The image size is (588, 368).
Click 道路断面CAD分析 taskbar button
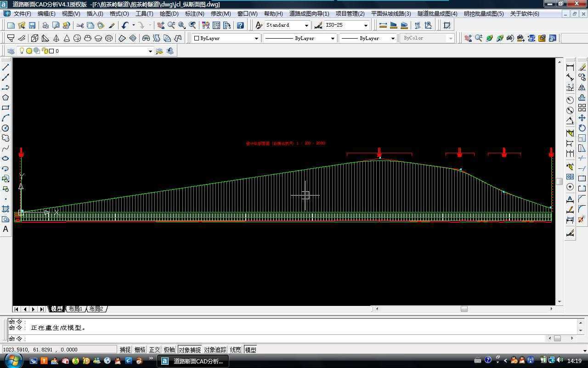pyautogui.click(x=193, y=361)
